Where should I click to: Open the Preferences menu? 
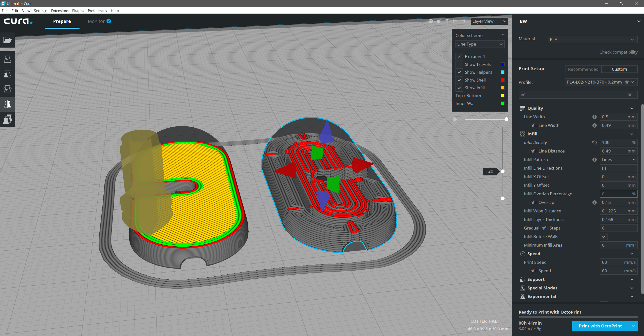tap(97, 11)
